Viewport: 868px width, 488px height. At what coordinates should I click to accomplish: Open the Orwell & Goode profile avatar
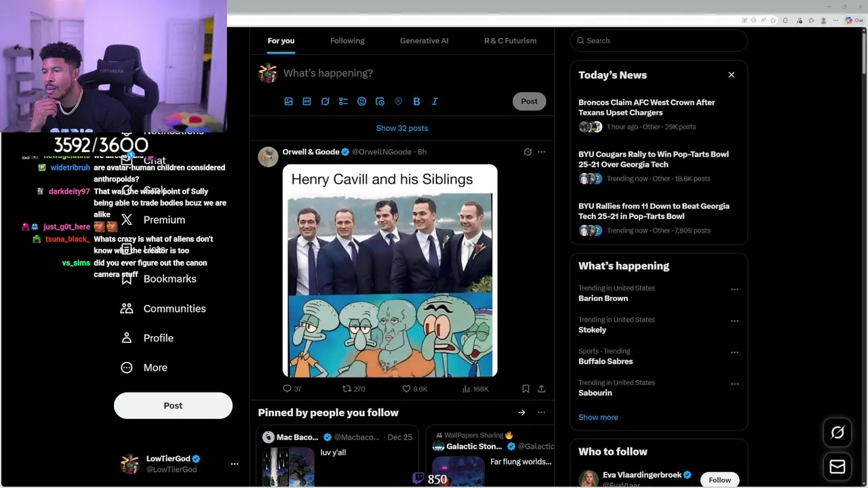[268, 157]
